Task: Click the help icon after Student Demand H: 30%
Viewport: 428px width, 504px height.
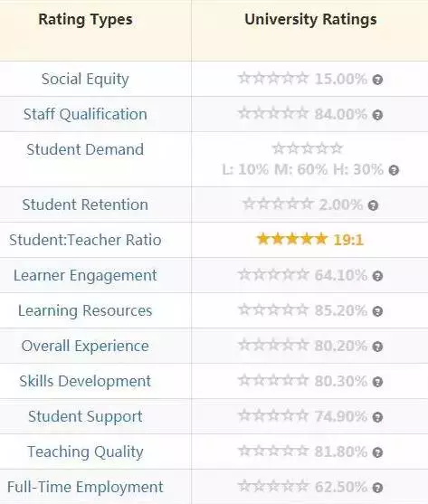Action: [394, 170]
